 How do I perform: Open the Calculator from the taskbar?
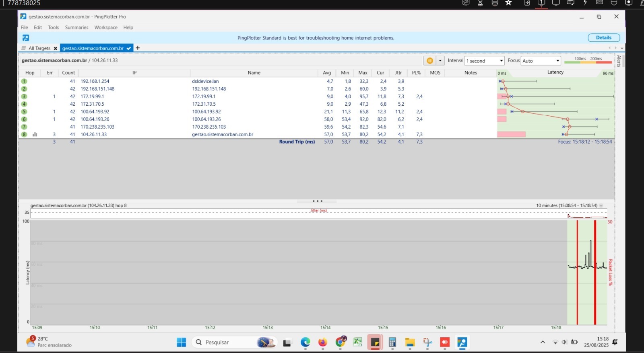pyautogui.click(x=392, y=342)
